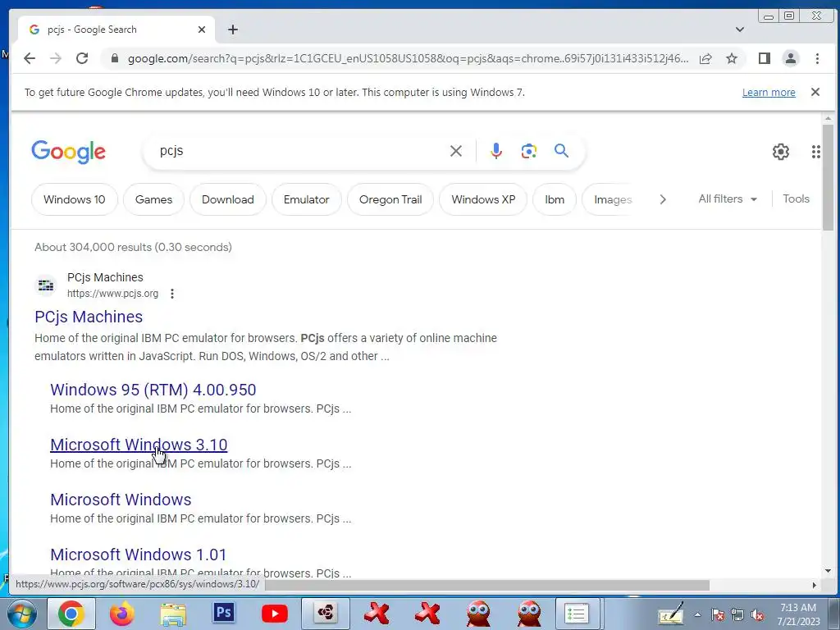This screenshot has width=840, height=630.
Task: Open the Chrome three-dot menu
Action: [817, 58]
